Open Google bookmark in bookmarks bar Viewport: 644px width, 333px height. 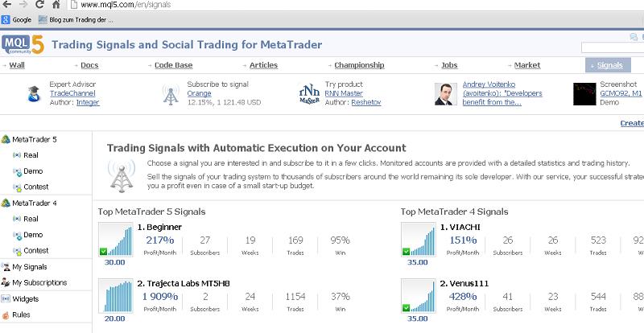point(16,18)
